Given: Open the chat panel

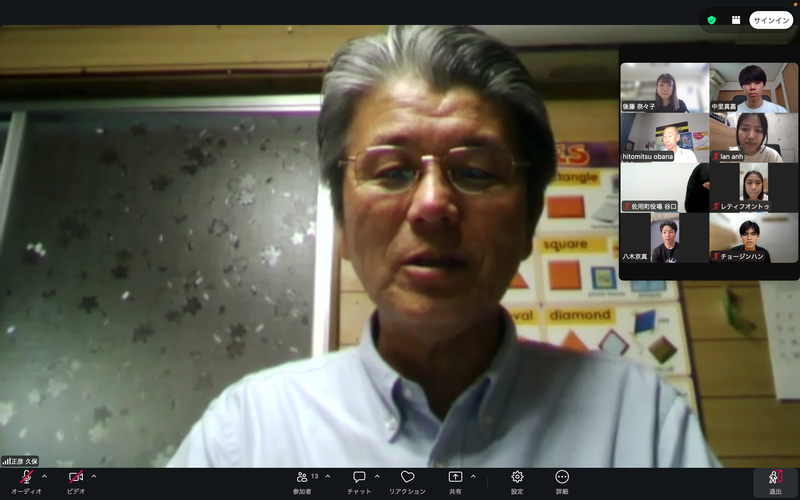Looking at the screenshot, I should pyautogui.click(x=359, y=477).
